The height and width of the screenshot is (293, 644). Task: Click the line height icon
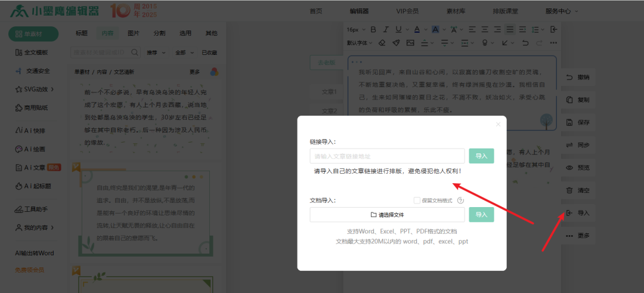535,30
